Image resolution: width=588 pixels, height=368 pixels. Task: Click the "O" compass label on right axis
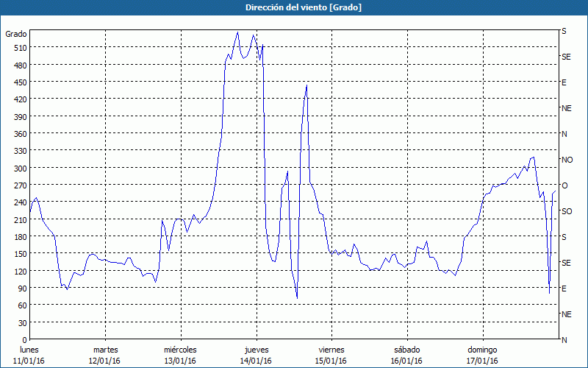pyautogui.click(x=564, y=185)
